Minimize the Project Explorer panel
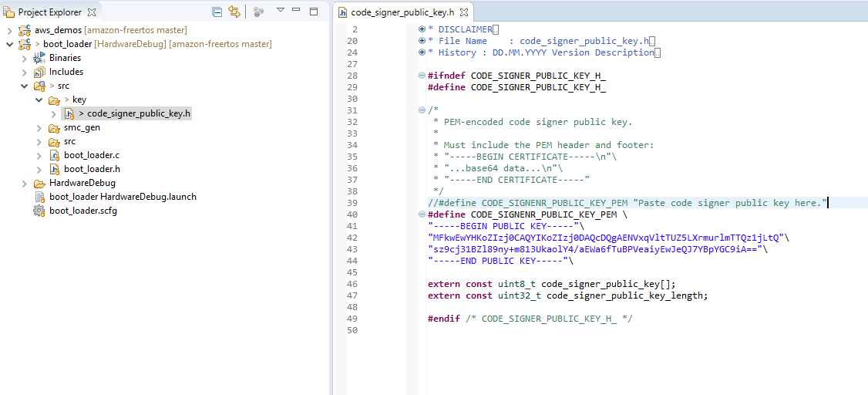Screen dimensions: 868x395 (x=297, y=11)
